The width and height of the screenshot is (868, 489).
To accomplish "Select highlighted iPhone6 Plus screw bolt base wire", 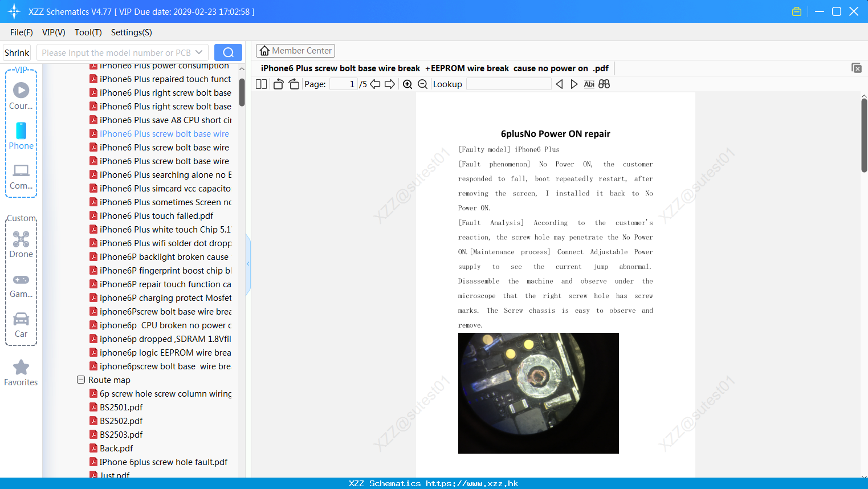I will 160,134.
